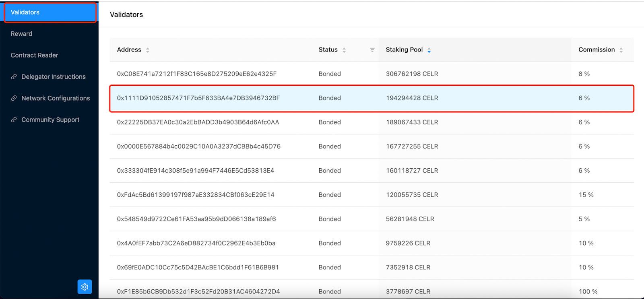Click staking pool value 194294428 CELR
This screenshot has width=644, height=299.
coord(412,98)
